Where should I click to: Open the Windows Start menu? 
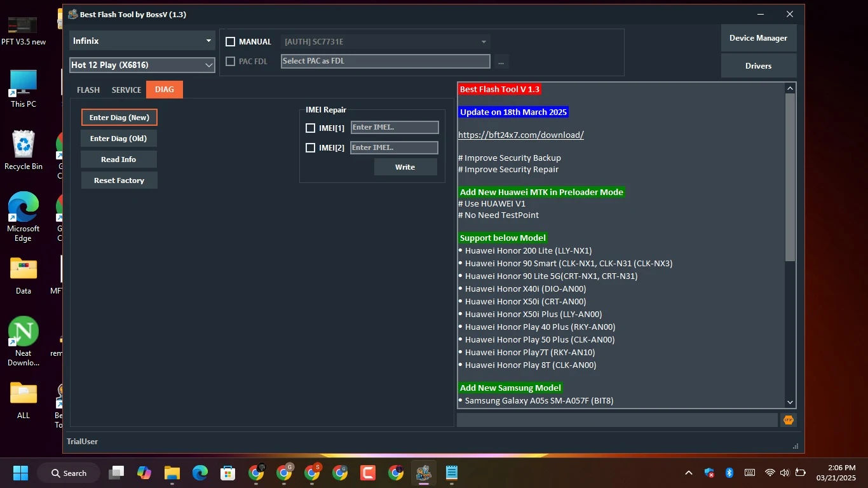click(20, 473)
